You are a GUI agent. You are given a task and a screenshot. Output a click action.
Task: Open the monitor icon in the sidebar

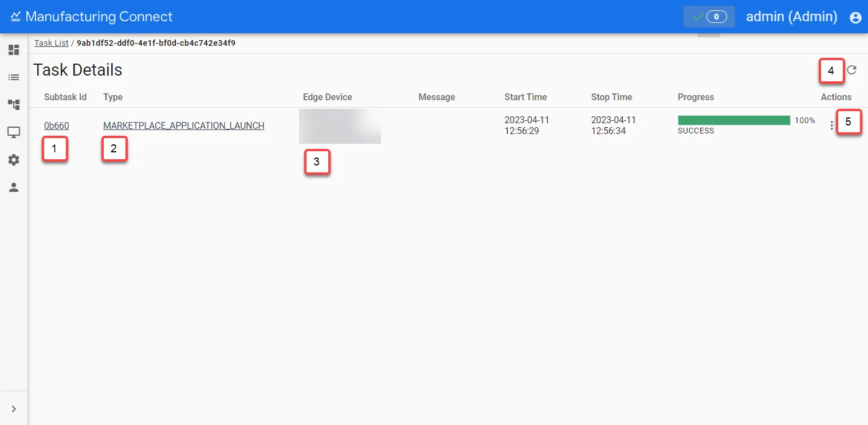click(14, 132)
